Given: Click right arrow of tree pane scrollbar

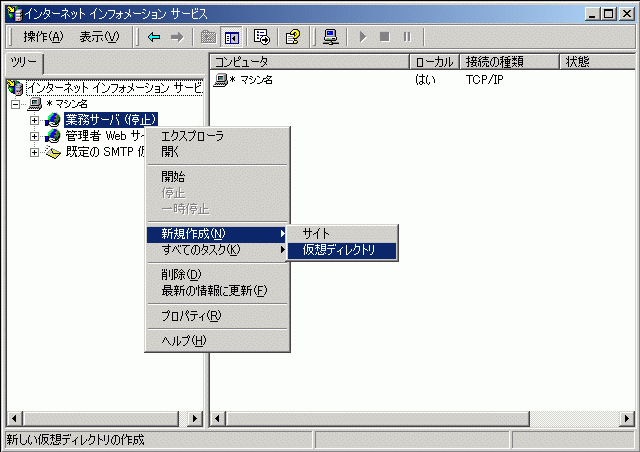Looking at the screenshot, I should (195, 419).
